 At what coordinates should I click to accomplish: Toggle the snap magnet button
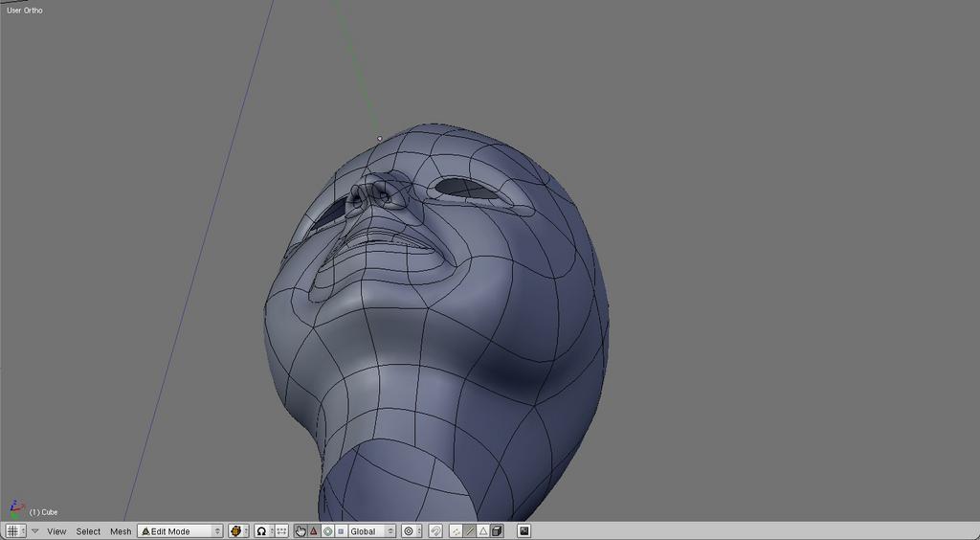coord(436,531)
